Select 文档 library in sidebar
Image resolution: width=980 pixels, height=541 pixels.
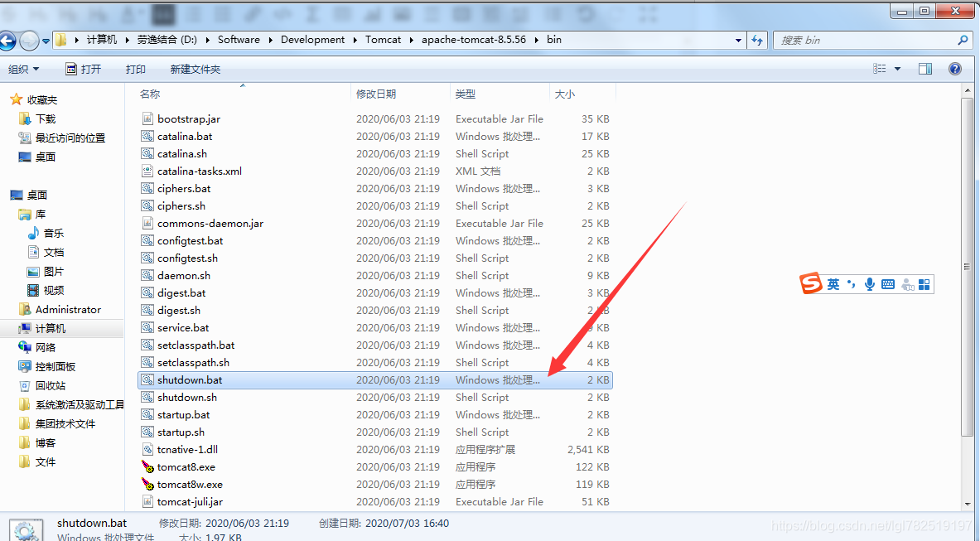click(54, 253)
